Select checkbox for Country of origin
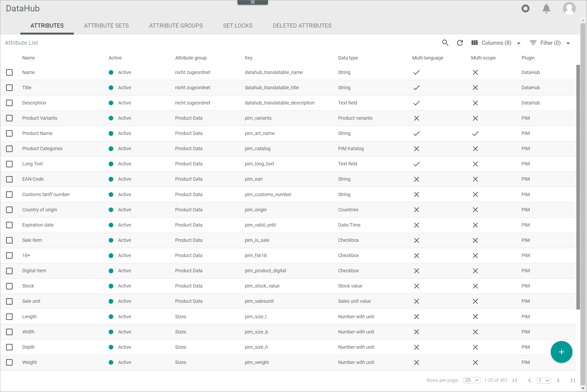 point(9,210)
